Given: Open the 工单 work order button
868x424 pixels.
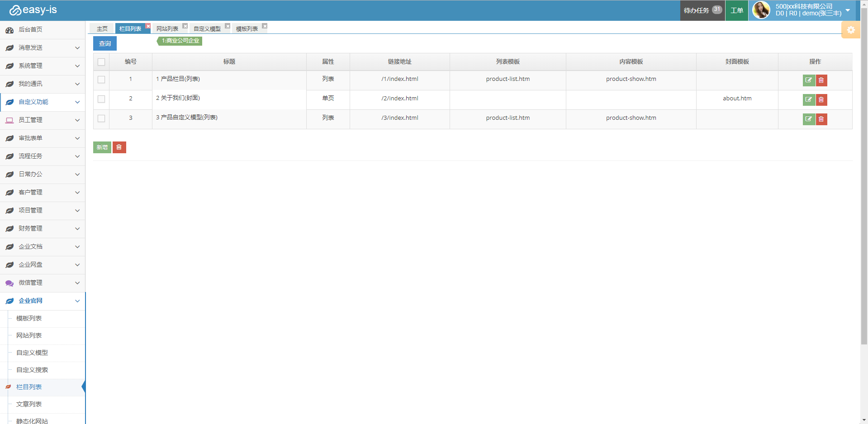Looking at the screenshot, I should pyautogui.click(x=737, y=10).
